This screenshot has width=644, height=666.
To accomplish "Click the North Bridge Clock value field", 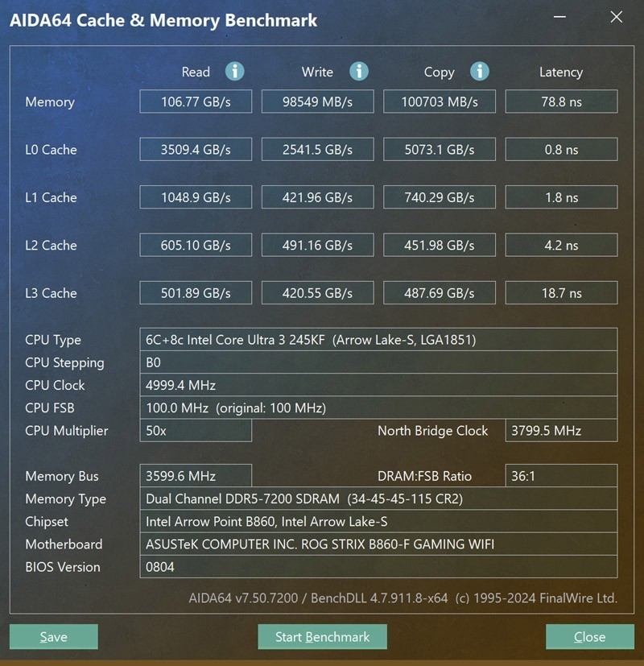I will pyautogui.click(x=561, y=431).
